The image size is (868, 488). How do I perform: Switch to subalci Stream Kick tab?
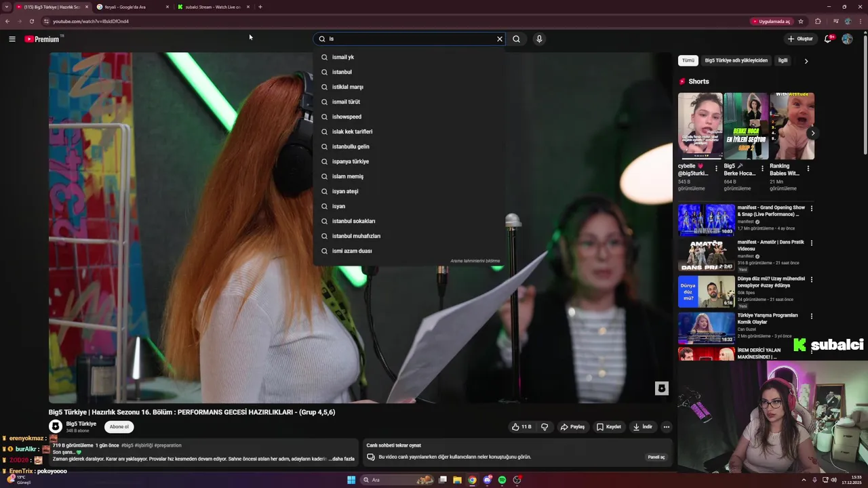pos(212,7)
